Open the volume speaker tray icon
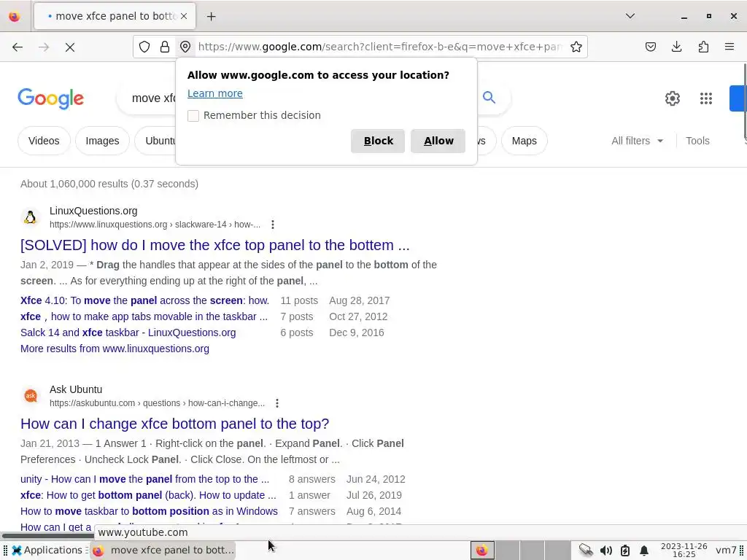 point(605,551)
